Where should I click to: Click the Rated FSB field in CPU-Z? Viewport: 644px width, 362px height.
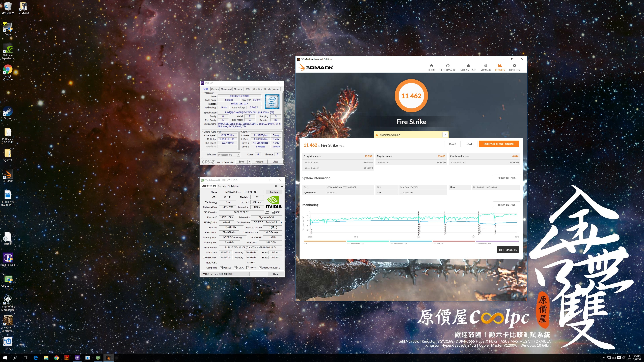click(x=227, y=147)
